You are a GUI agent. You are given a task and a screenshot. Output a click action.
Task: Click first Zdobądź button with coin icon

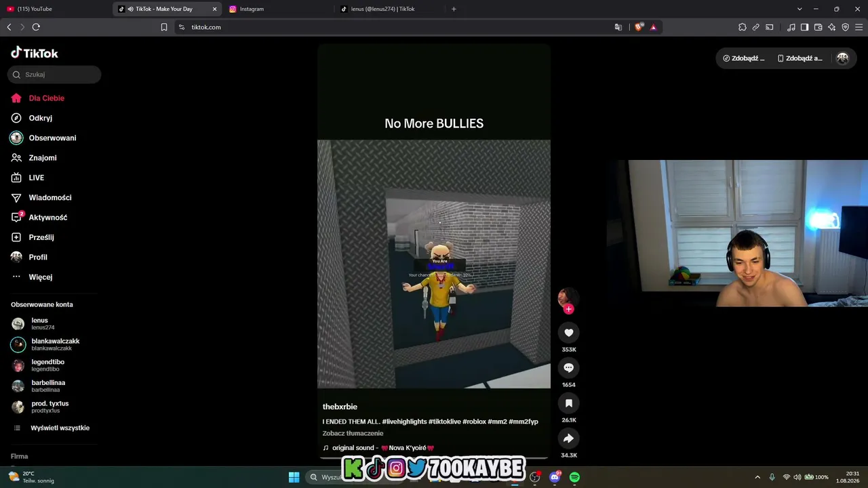tap(744, 58)
